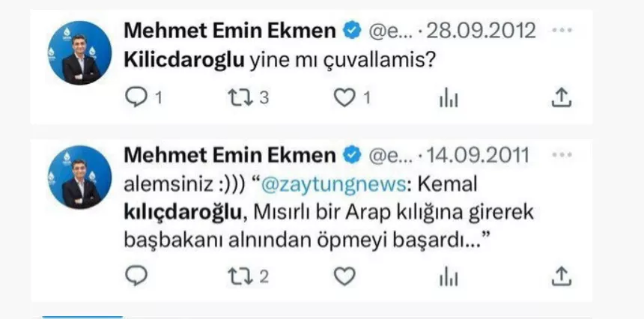This screenshot has width=644, height=319.
Task: View analytics of the 28.09.2012 tweet
Action: [x=449, y=99]
